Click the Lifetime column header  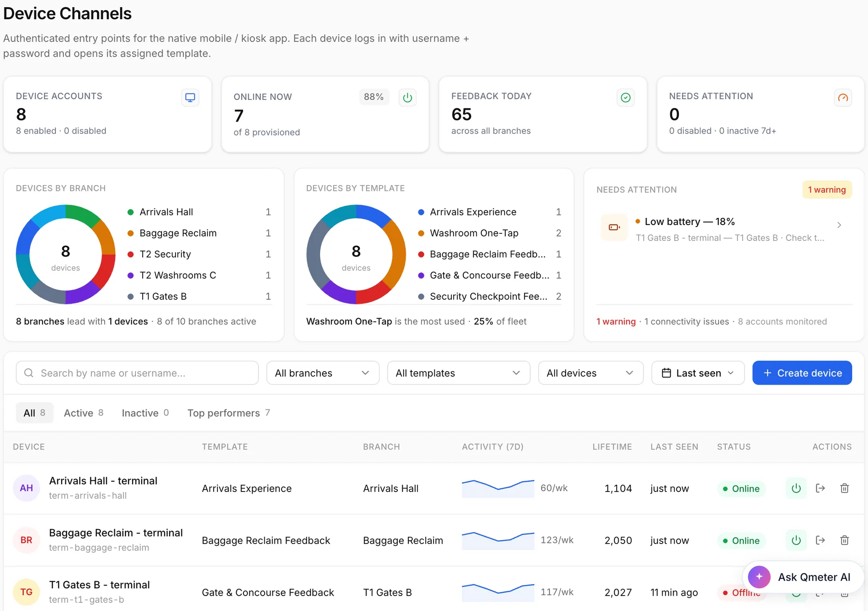coord(612,447)
